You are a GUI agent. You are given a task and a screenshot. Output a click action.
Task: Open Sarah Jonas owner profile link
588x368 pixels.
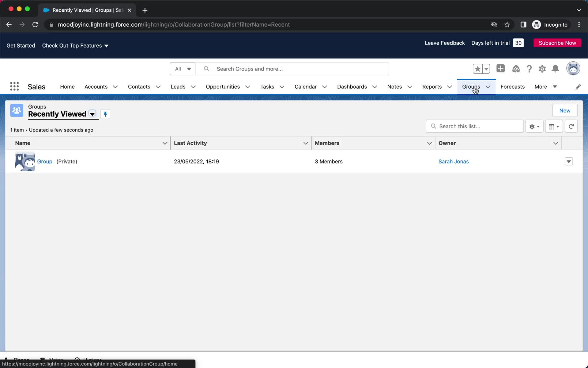[453, 161]
